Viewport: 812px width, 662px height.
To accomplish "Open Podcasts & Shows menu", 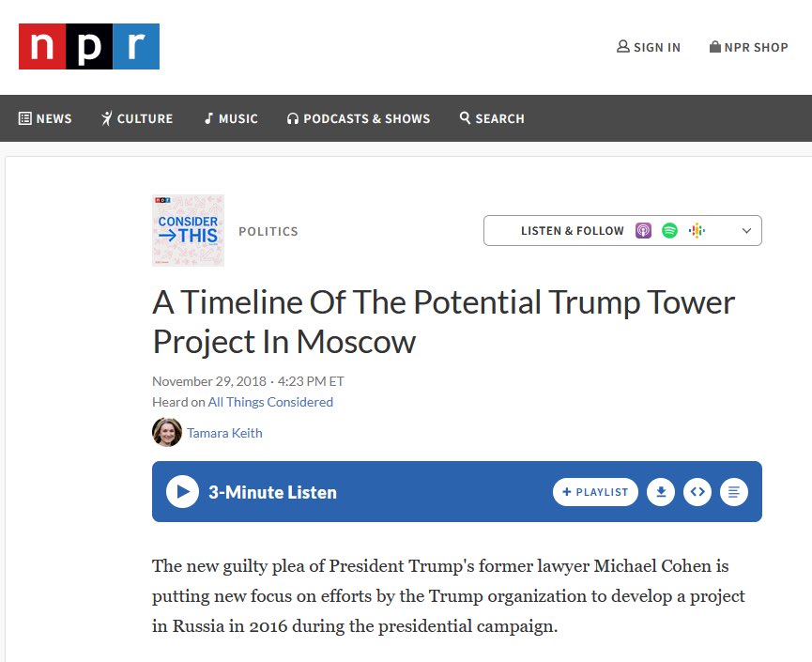I will tap(359, 118).
